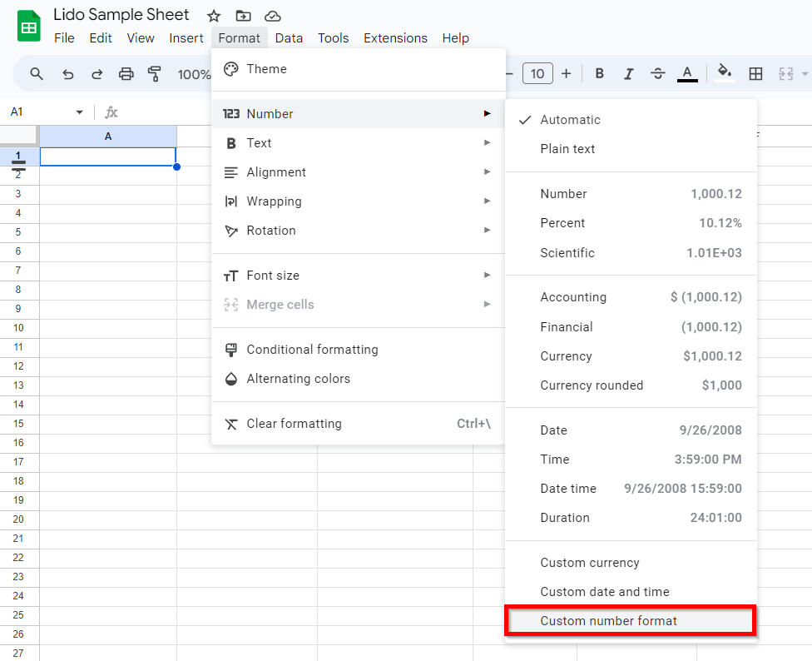Click the move to folder icon
Viewport: 812px width, 661px height.
click(243, 16)
